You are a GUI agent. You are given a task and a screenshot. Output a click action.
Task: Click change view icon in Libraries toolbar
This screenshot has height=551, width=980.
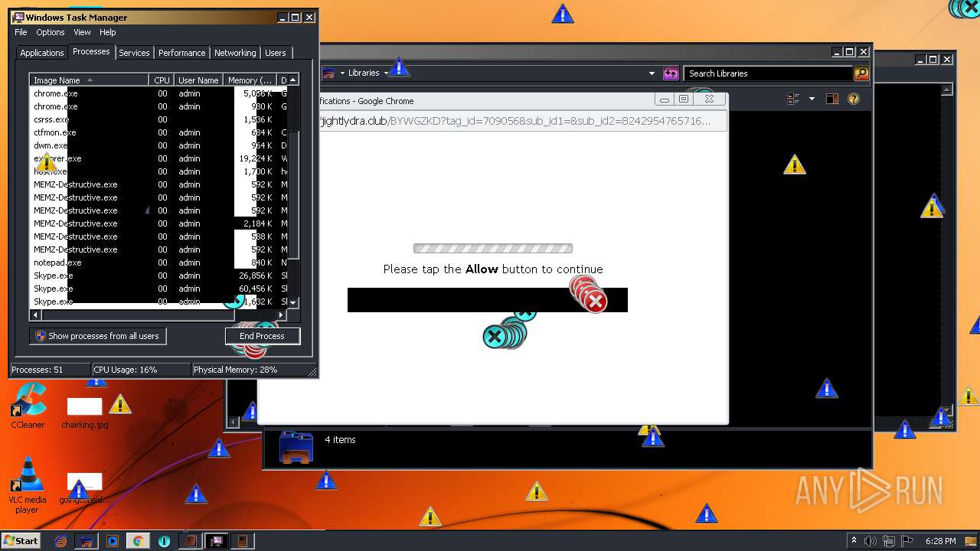click(793, 99)
